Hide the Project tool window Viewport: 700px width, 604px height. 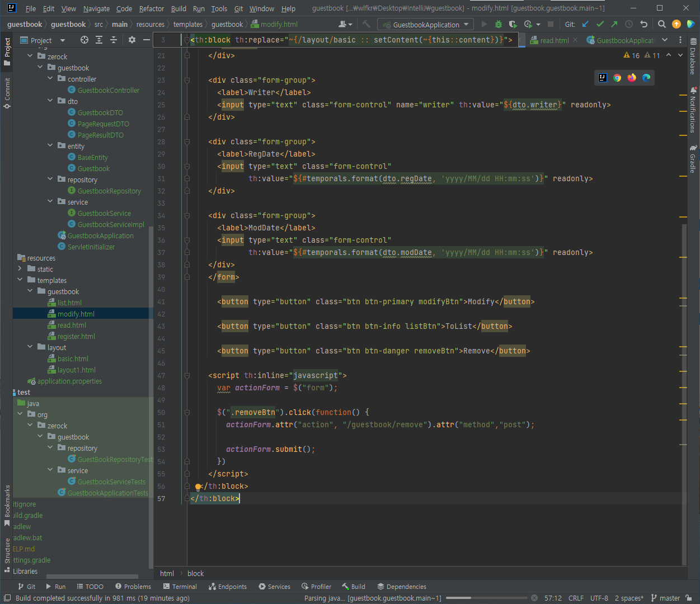[146, 40]
